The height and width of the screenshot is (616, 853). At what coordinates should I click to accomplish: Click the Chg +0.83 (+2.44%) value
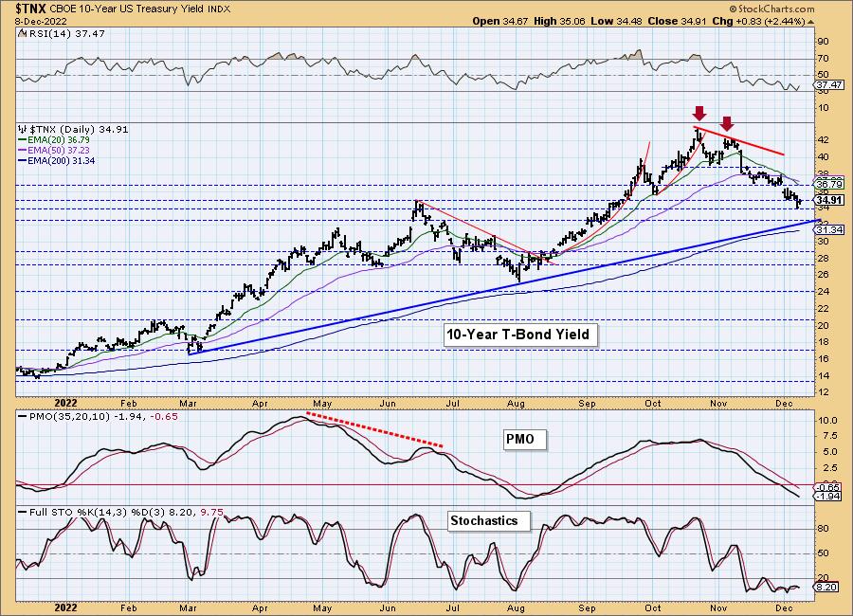click(758, 21)
